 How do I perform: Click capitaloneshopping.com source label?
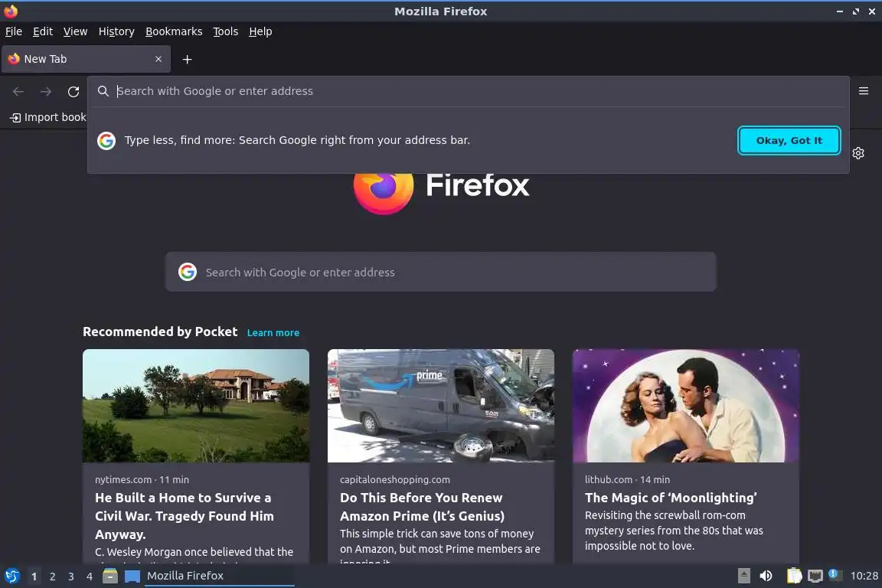(x=395, y=479)
